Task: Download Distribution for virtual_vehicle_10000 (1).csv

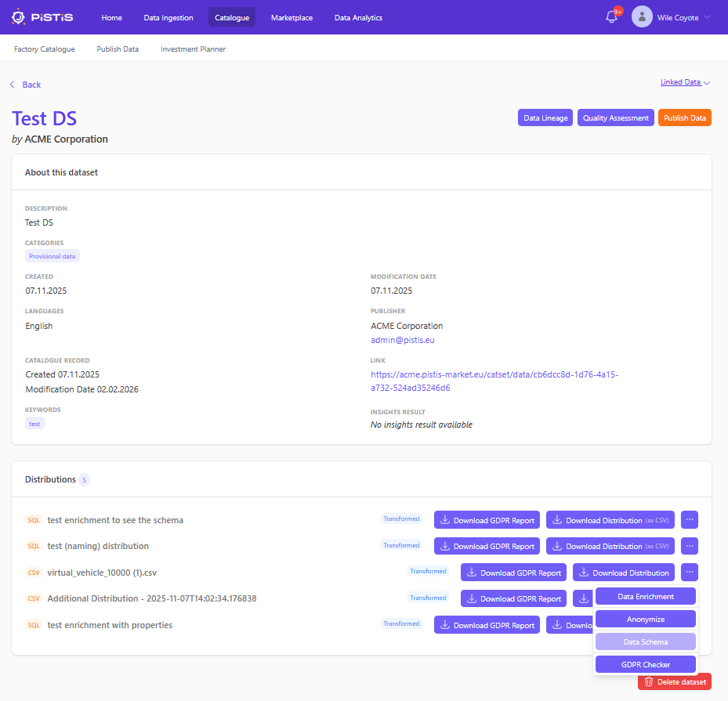Action: (x=624, y=573)
